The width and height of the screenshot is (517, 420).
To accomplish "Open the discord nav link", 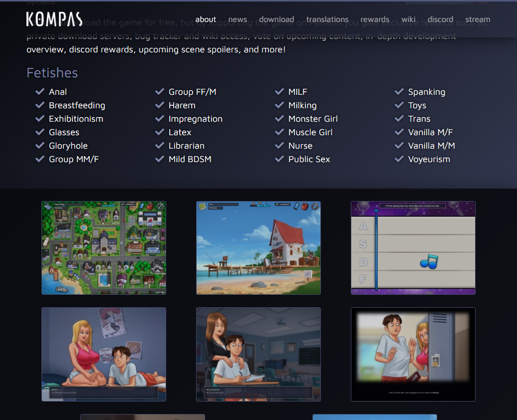I will tap(440, 19).
